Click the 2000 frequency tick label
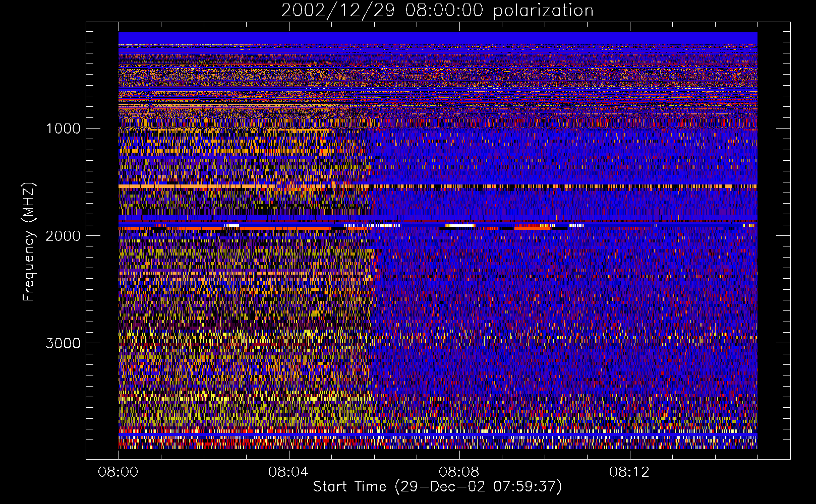This screenshot has height=504, width=816. pyautogui.click(x=63, y=235)
